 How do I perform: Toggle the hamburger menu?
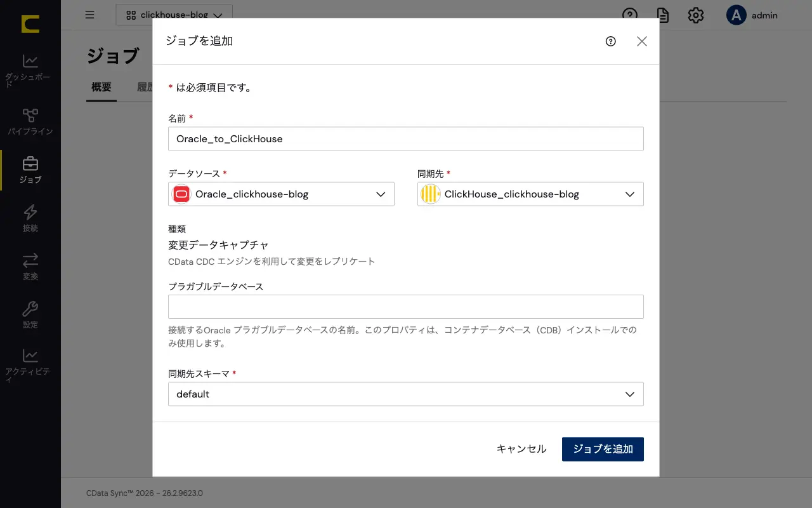(x=90, y=15)
